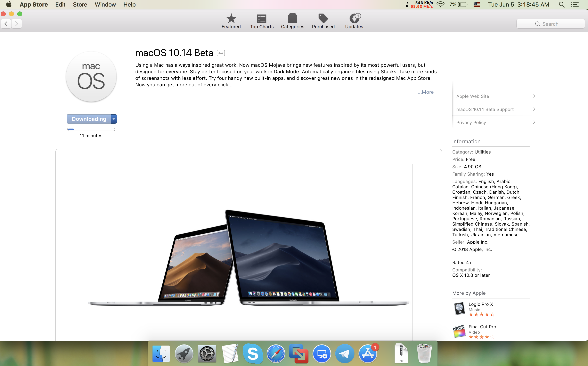The height and width of the screenshot is (366, 588).
Task: Open the Window menu
Action: (x=105, y=5)
